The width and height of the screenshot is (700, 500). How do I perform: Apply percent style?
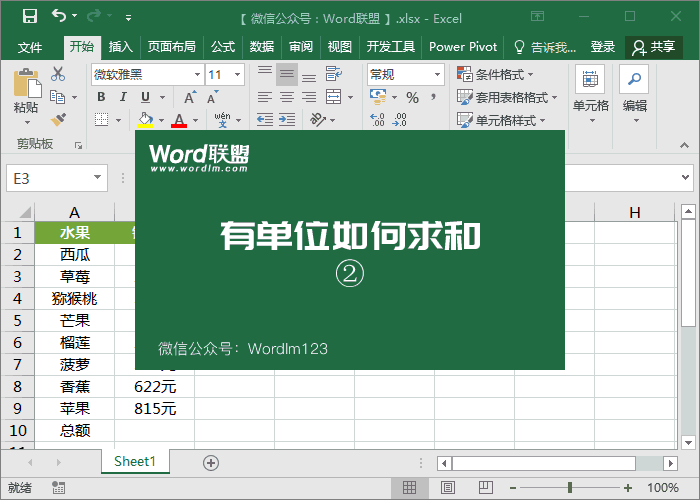(412, 97)
